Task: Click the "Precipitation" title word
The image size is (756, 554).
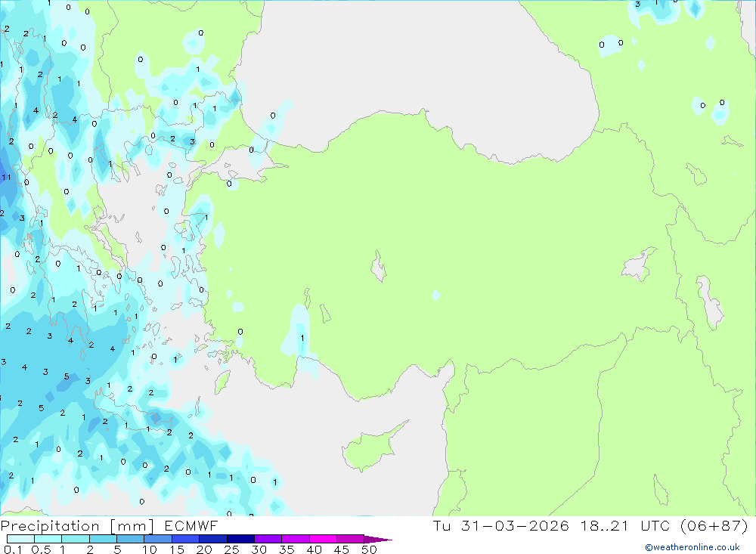Action: [50, 526]
